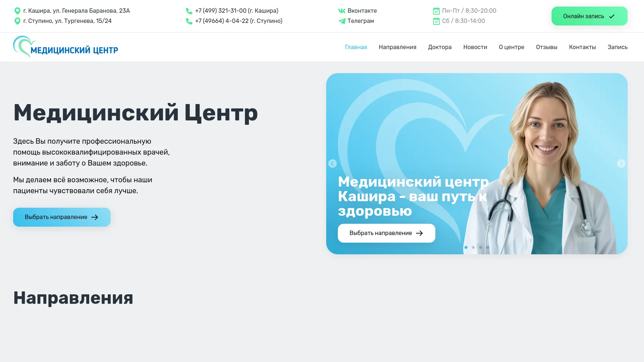Show the previous slide with the left arrow
644x362 pixels.
click(332, 163)
